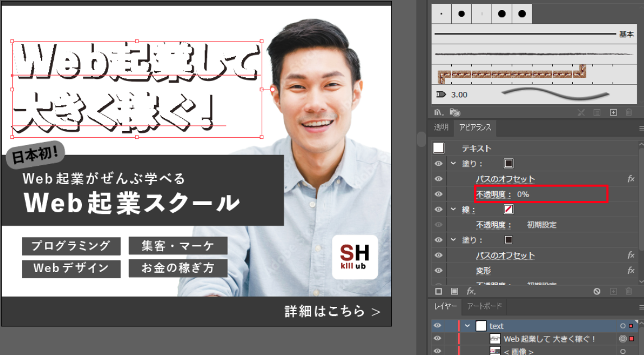Click the white テキスト thumbnail in Appearance panel
Screen dimensions: 644x355
pyautogui.click(x=439, y=148)
